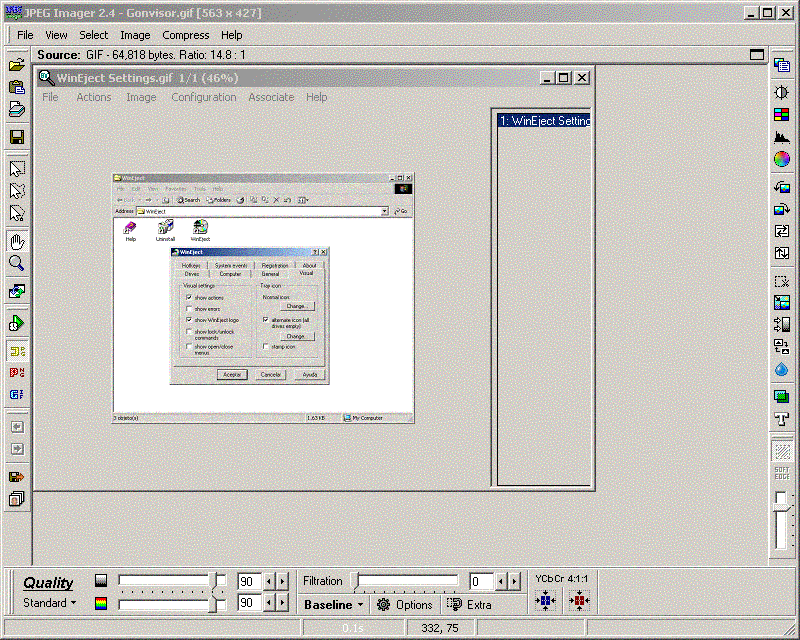Toggle the Soft Edge hatched button
The height and width of the screenshot is (640, 800).
pyautogui.click(x=782, y=452)
